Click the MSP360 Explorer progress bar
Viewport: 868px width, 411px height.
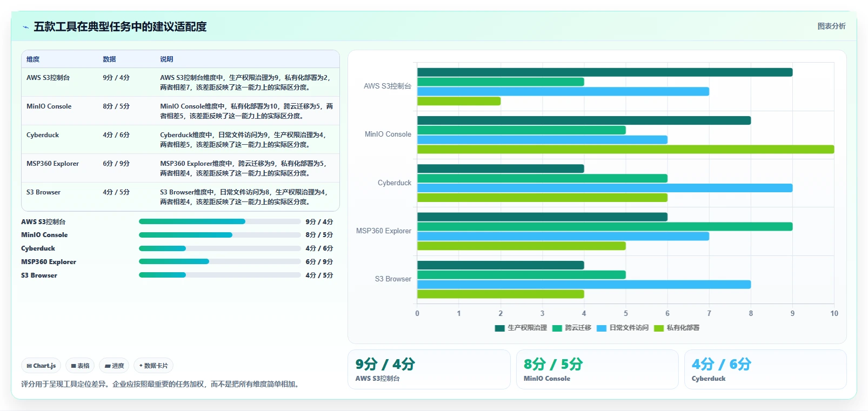tap(219, 261)
